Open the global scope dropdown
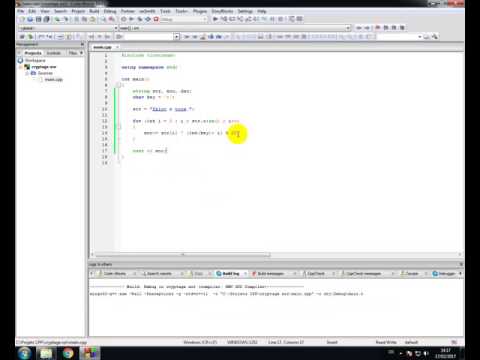The width and height of the screenshot is (480, 360). (116, 28)
